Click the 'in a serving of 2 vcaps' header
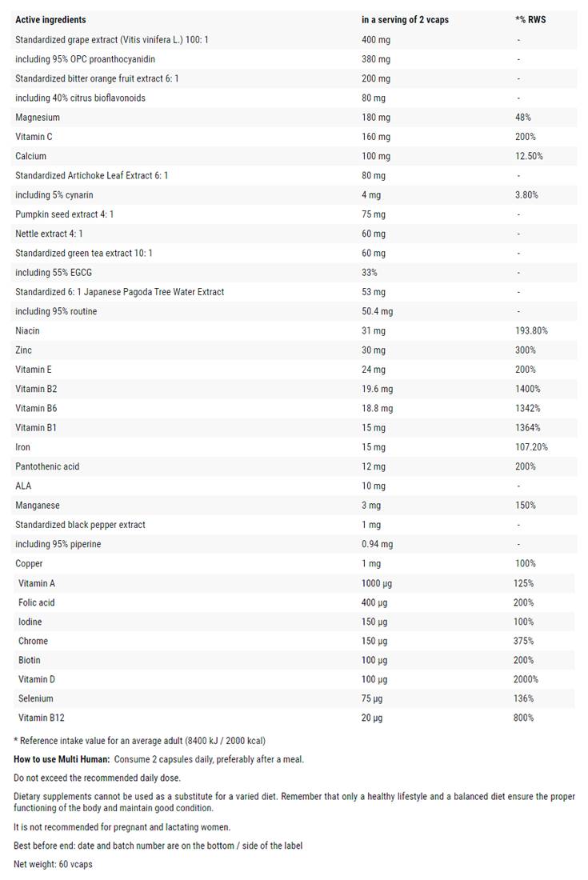588x880 pixels. point(405,19)
